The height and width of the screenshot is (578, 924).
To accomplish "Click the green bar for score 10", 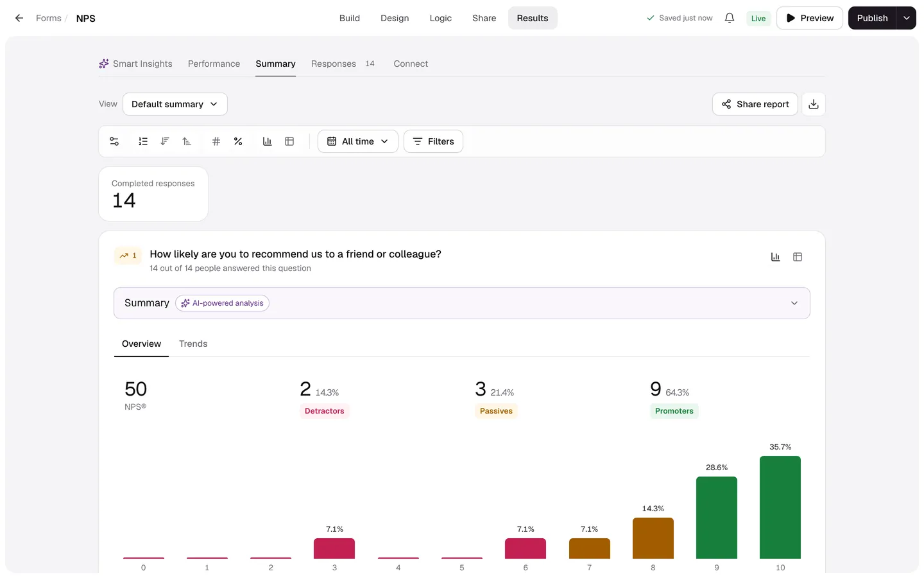I will tap(780, 507).
